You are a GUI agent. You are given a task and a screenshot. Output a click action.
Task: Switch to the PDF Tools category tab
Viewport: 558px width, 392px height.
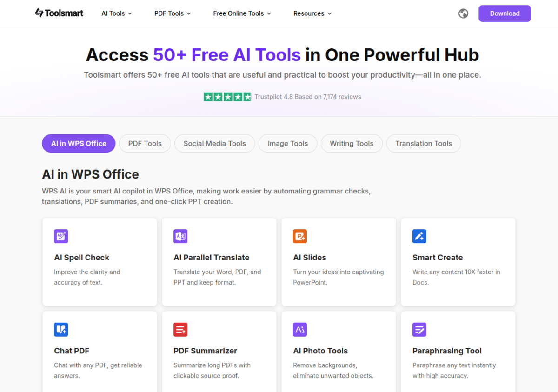[145, 144]
